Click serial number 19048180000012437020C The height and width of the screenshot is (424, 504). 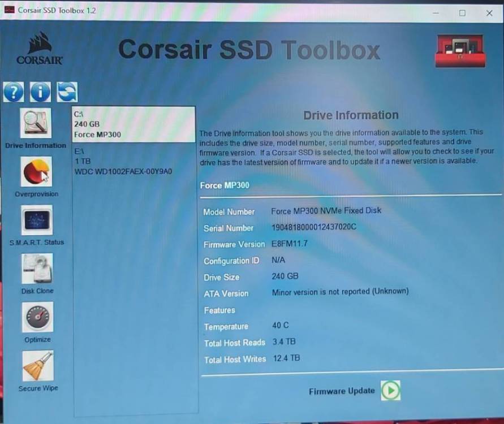pos(314,227)
